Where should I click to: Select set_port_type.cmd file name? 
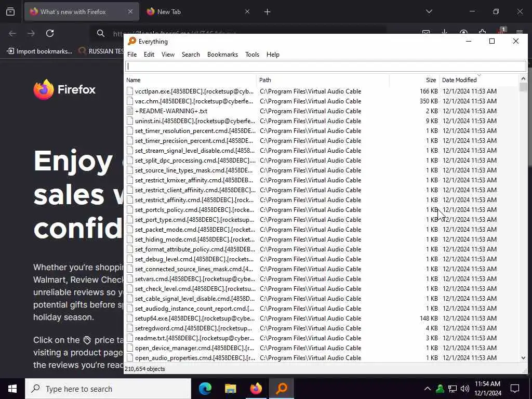pos(194,220)
